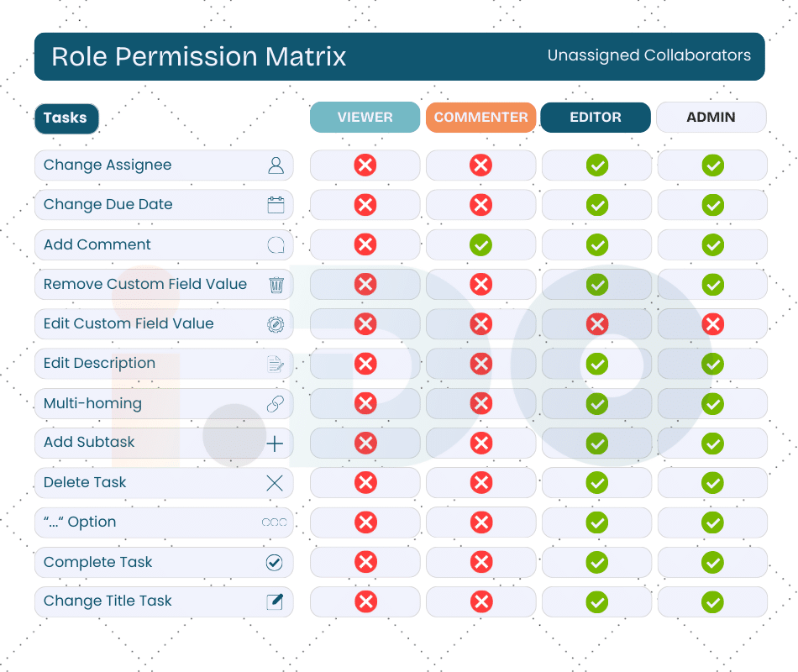Select the VIEWER role column header
The height and width of the screenshot is (672, 798).
click(x=365, y=118)
